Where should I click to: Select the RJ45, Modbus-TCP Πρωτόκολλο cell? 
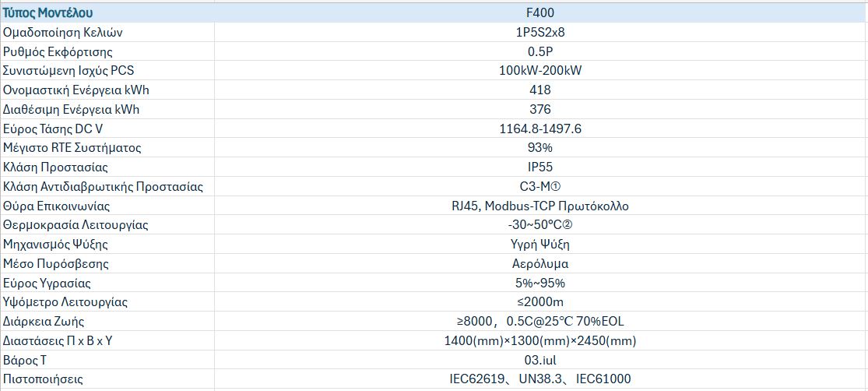[x=539, y=206]
